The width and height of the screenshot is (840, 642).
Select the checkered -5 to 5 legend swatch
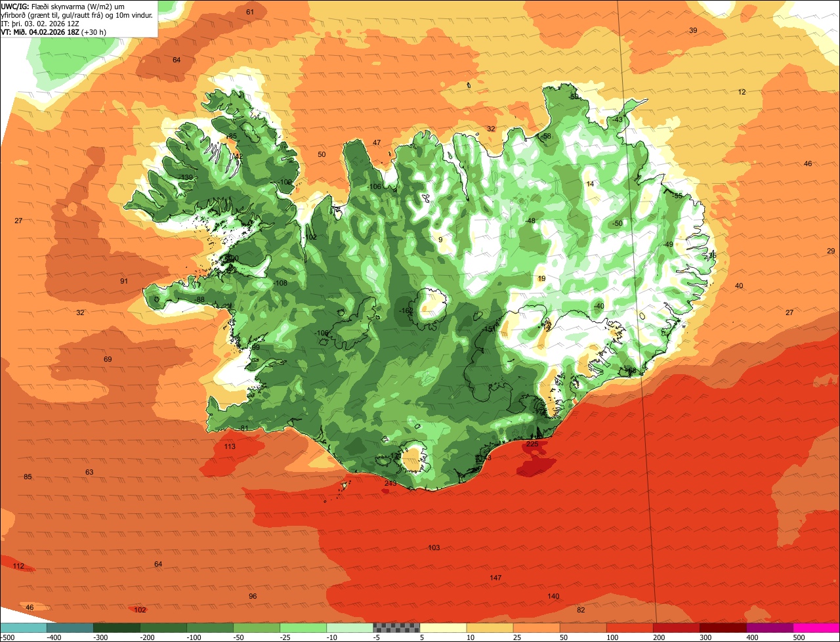pos(397,628)
